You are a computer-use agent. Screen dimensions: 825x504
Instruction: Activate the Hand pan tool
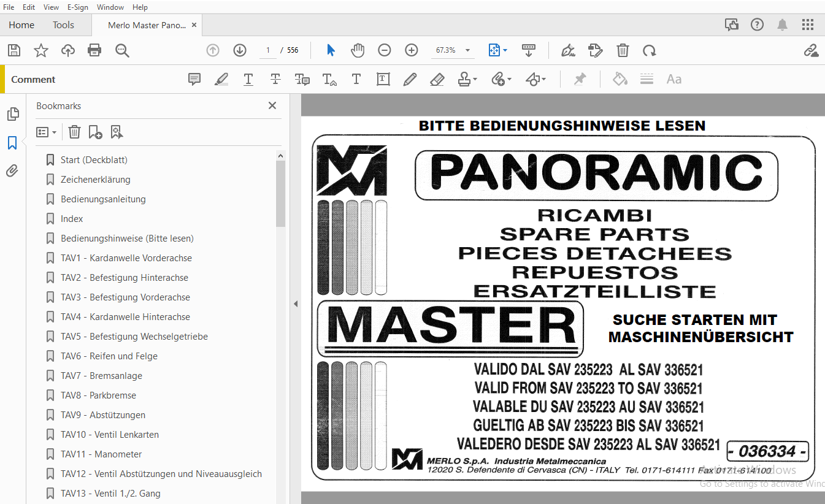pos(358,50)
